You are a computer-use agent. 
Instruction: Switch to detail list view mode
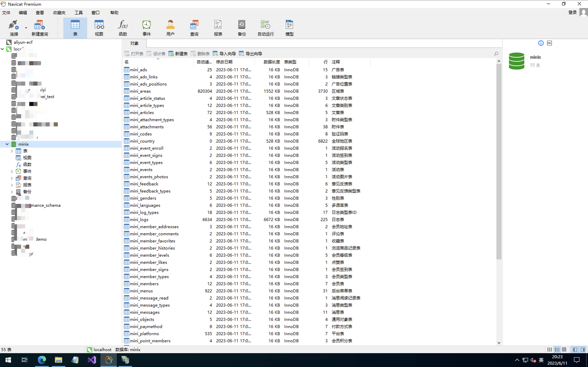[557, 349]
